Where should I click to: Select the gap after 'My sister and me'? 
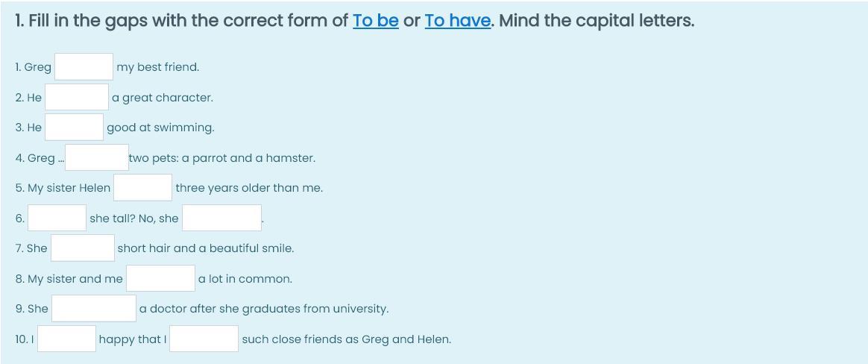pyautogui.click(x=160, y=279)
